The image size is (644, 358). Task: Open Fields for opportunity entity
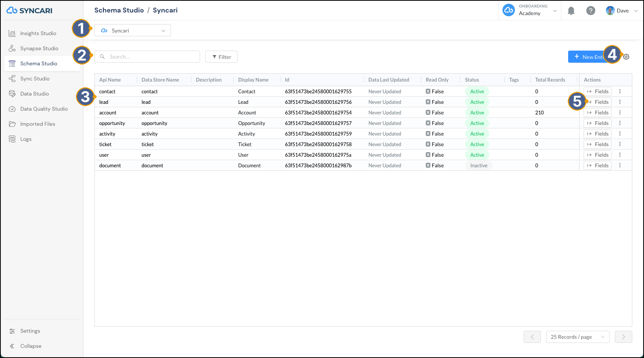[598, 123]
